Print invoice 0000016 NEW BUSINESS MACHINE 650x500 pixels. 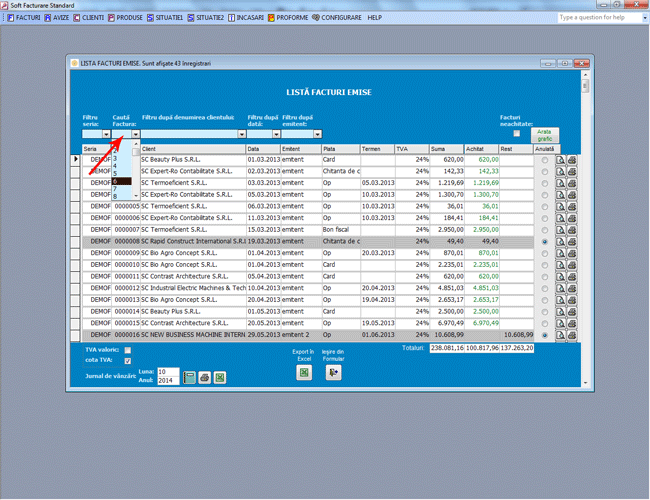[572, 335]
